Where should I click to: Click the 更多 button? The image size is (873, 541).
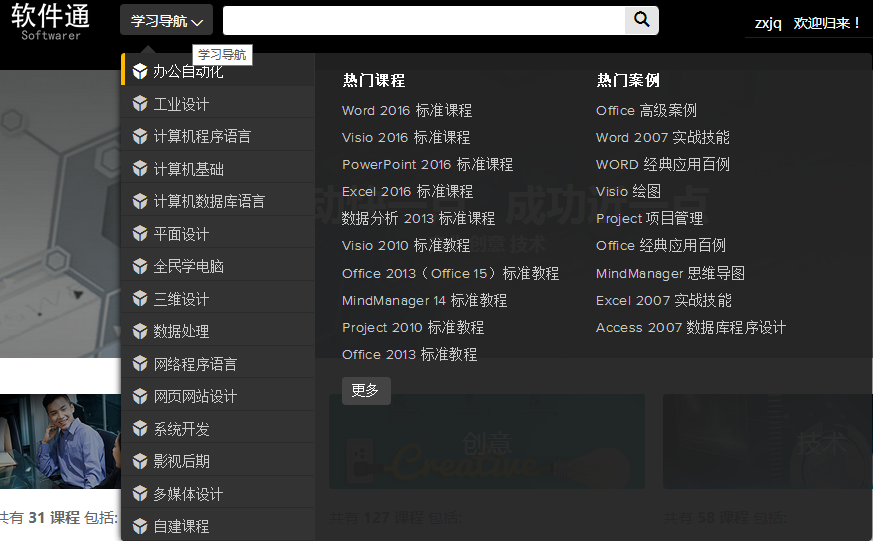click(x=366, y=391)
